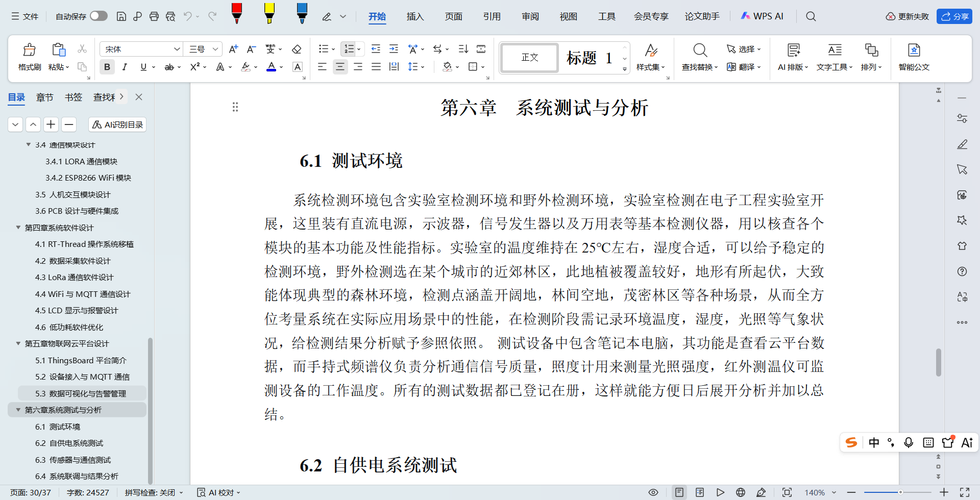
Task: Close the navigation pane with X
Action: (x=139, y=97)
